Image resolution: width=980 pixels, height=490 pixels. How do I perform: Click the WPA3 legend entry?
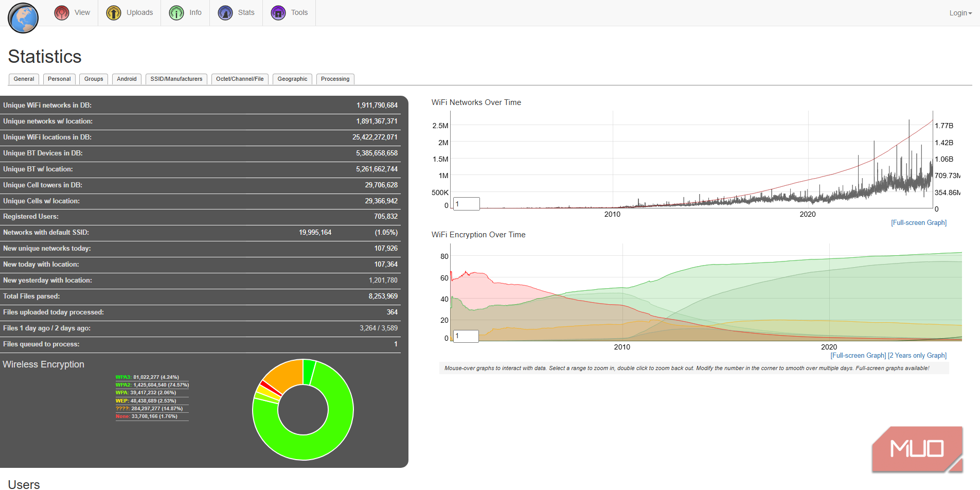(x=148, y=377)
